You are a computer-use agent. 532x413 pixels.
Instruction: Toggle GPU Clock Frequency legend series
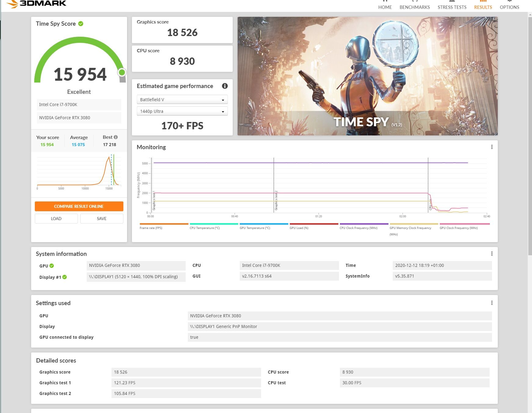(465, 226)
